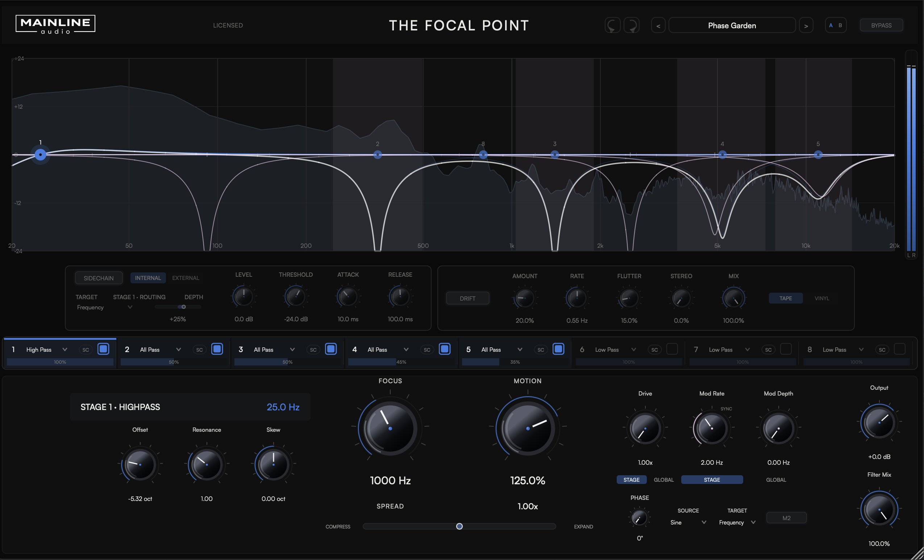Image resolution: width=924 pixels, height=560 pixels.
Task: Click the Release knob
Action: click(x=400, y=297)
